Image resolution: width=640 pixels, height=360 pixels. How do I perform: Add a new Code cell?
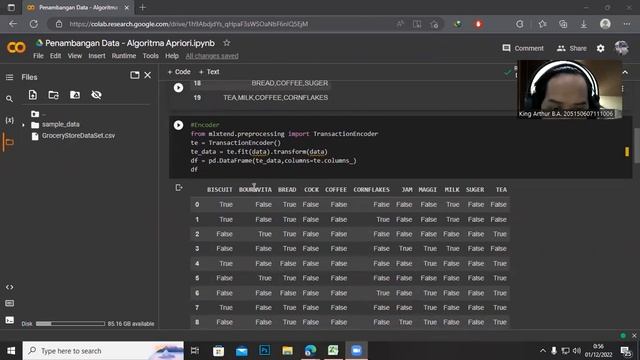coord(179,72)
